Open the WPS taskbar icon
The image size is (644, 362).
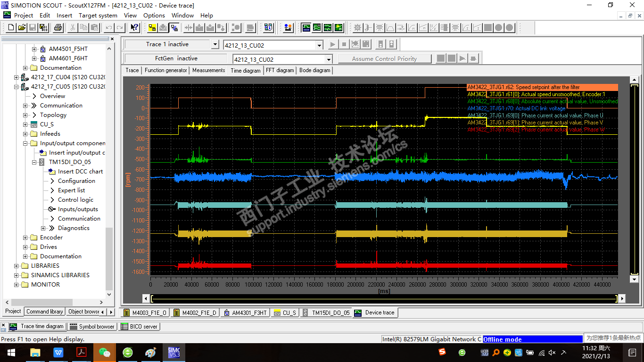click(x=58, y=352)
